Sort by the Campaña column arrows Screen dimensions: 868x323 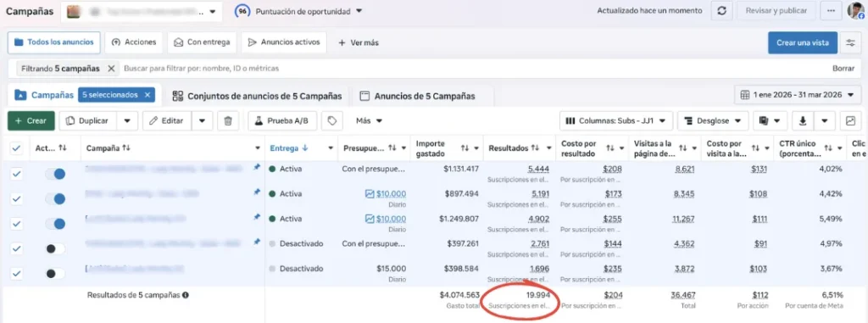(x=127, y=148)
